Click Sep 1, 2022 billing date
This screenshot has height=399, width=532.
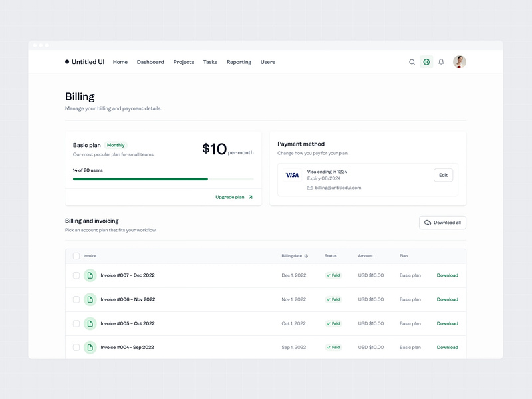pyautogui.click(x=293, y=347)
